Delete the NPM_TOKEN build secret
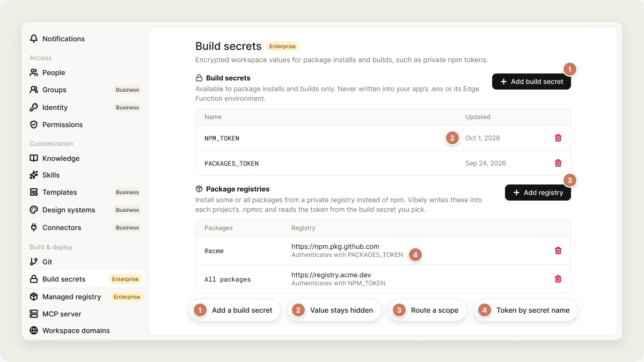Viewport: 644px width, 362px height. [x=558, y=138]
